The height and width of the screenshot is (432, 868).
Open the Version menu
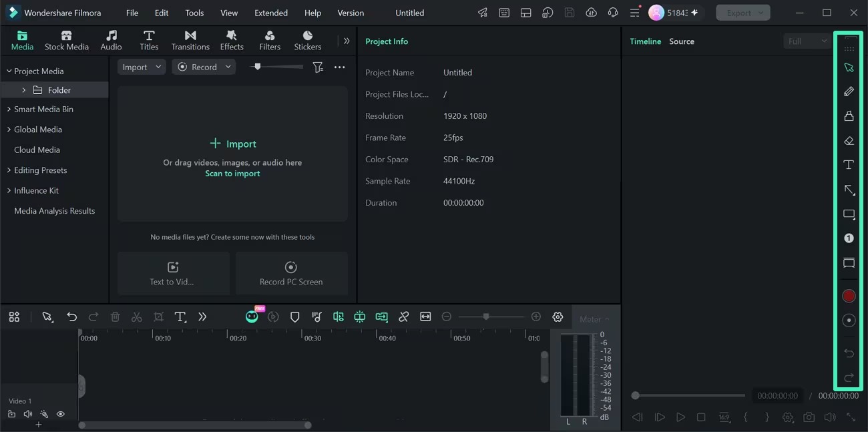tap(351, 13)
